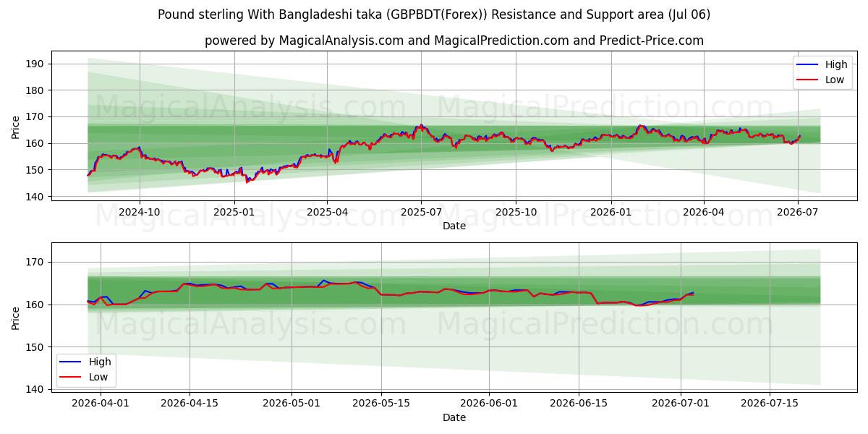Click the 2026-01 date label on upper axis
This screenshot has height=434, width=868.
pyautogui.click(x=610, y=213)
